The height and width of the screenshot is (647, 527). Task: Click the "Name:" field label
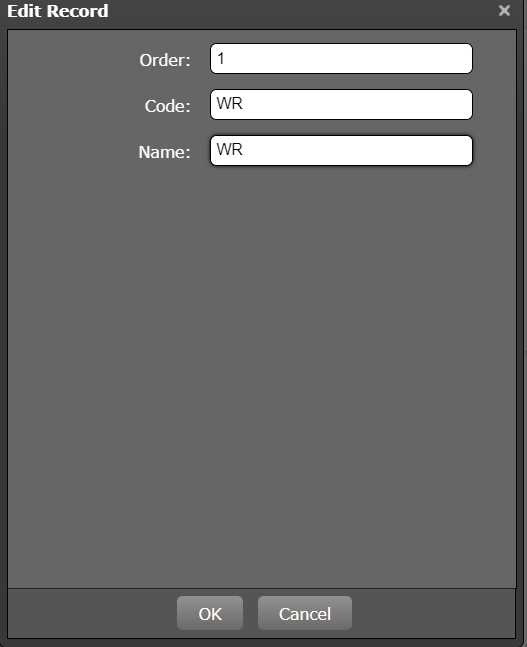point(164,152)
